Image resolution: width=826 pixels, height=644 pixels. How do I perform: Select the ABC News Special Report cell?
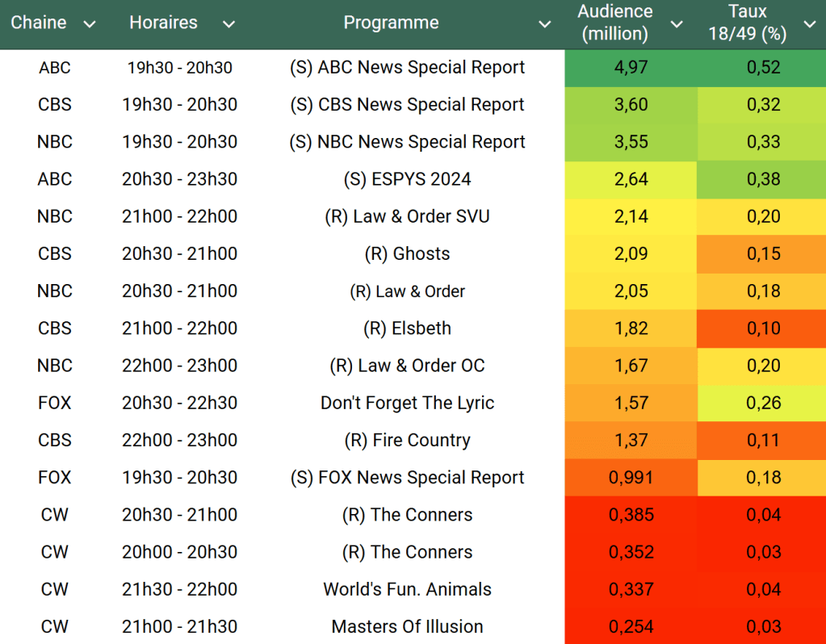tap(407, 68)
